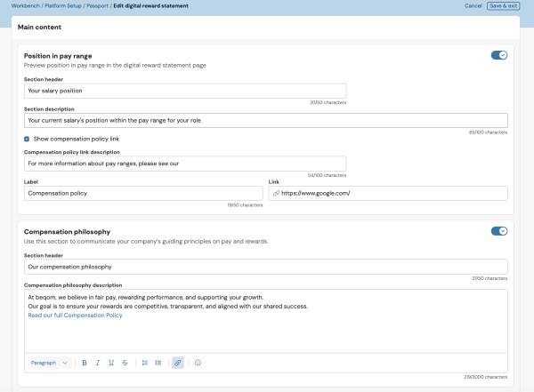Image resolution: width=534 pixels, height=392 pixels.
Task: Uncheck Show compensation policy link
Action: tap(27, 139)
